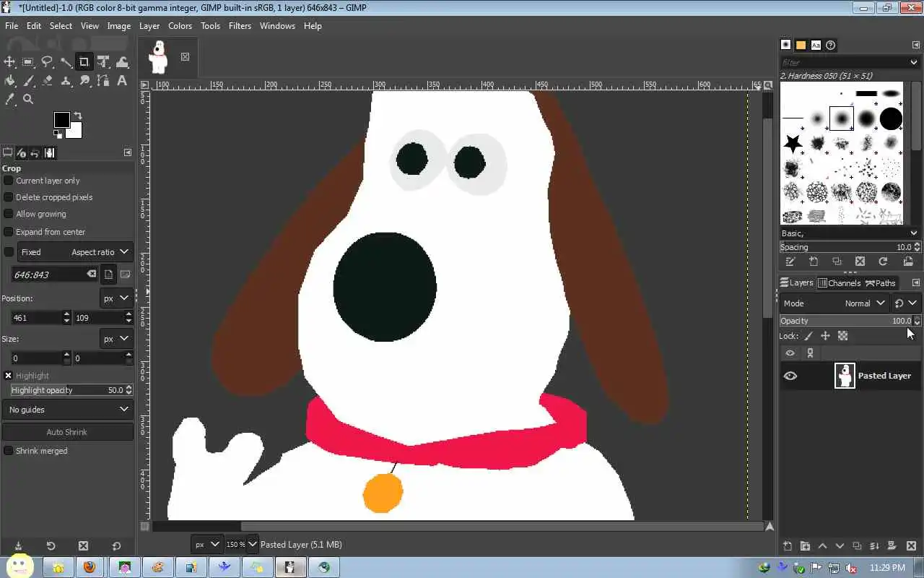Select the Smudge tool
Viewport: 924px width, 578px height.
coord(84,81)
